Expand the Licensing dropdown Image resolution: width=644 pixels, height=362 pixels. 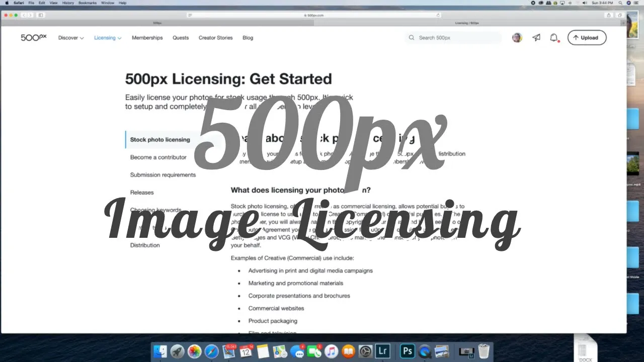pyautogui.click(x=108, y=38)
